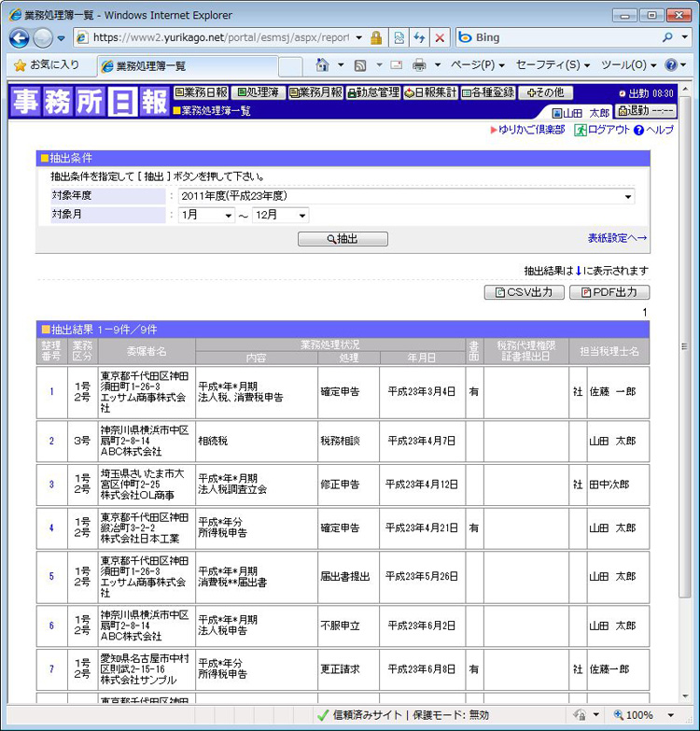
Task: Click the security lock icon in address bar
Action: coord(376,38)
